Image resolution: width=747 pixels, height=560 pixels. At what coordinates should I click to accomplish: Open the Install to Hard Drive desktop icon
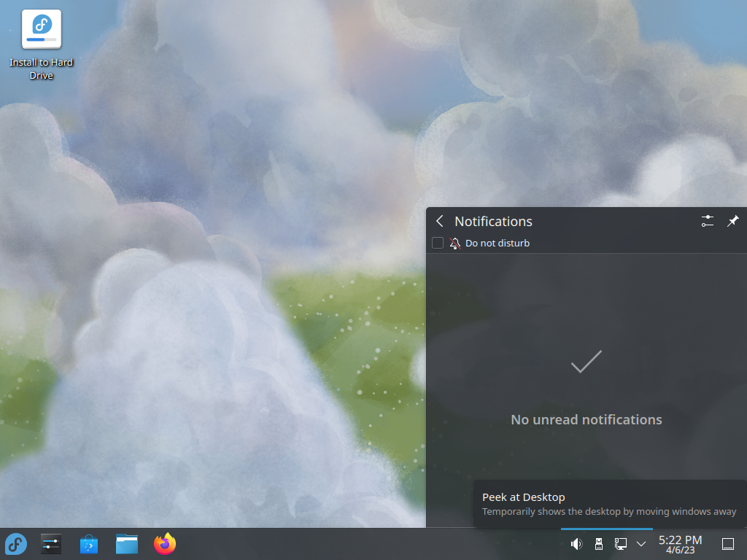[41, 44]
